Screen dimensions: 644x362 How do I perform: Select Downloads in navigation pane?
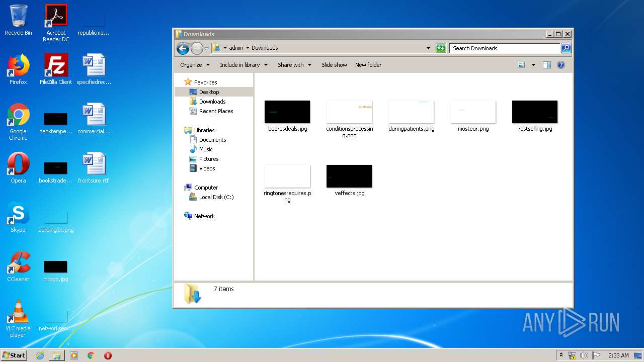tap(212, 102)
